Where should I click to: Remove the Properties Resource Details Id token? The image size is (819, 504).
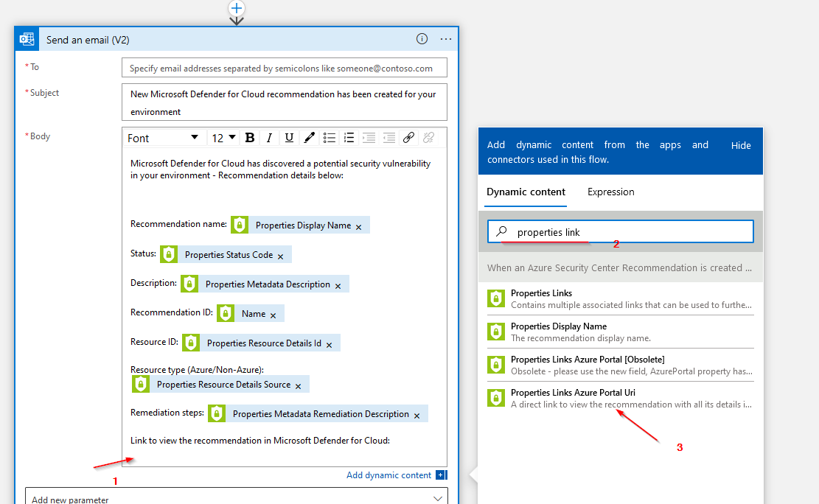click(329, 345)
